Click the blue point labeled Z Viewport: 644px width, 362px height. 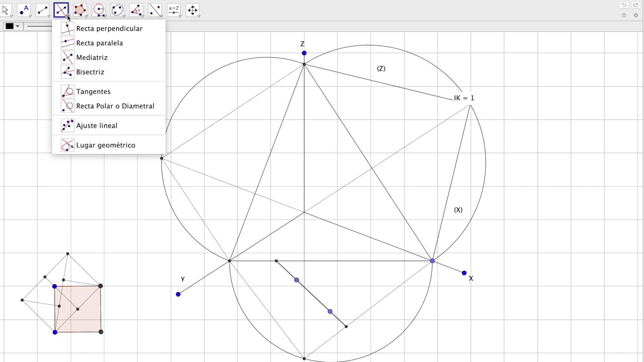(304, 53)
